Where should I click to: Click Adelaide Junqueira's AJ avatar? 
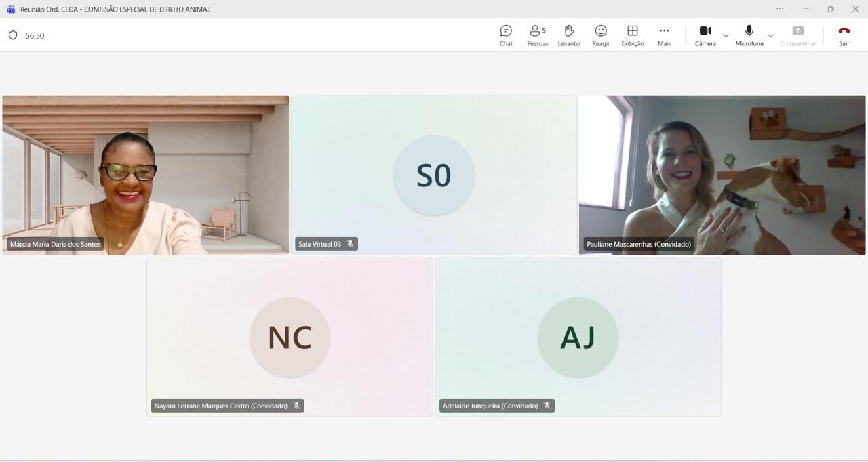coord(578,337)
